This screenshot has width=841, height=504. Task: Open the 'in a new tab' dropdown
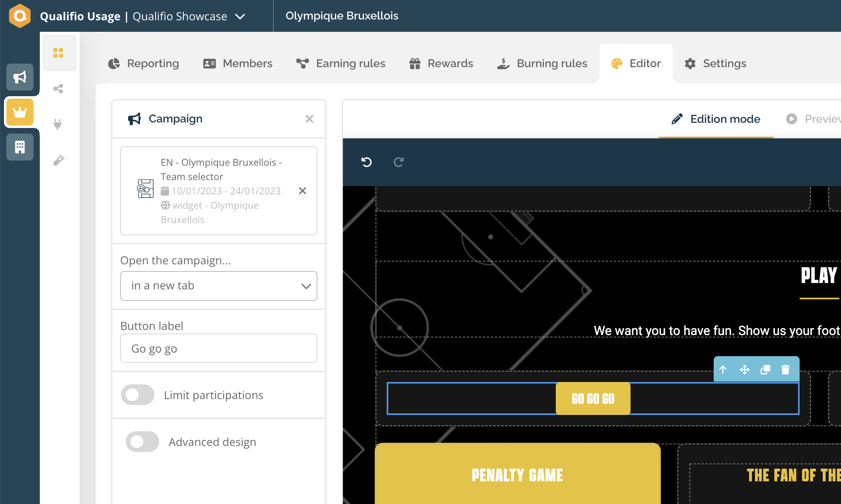point(218,286)
